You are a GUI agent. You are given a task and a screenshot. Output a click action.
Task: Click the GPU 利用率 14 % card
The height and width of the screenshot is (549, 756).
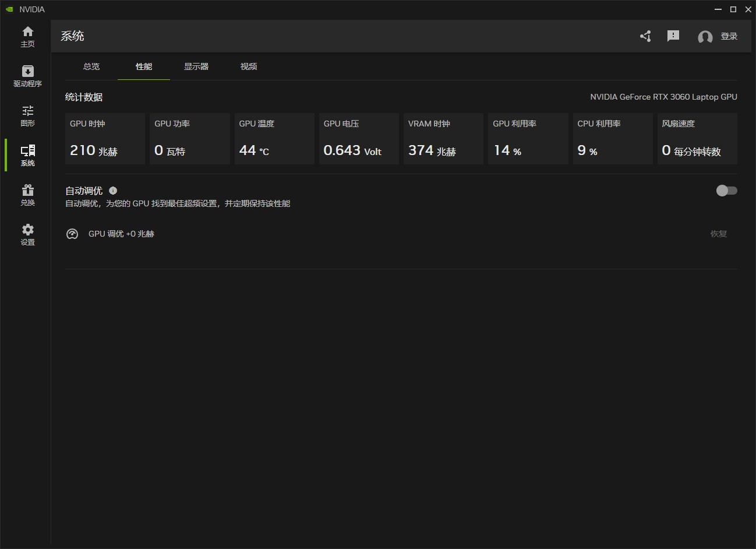click(528, 139)
